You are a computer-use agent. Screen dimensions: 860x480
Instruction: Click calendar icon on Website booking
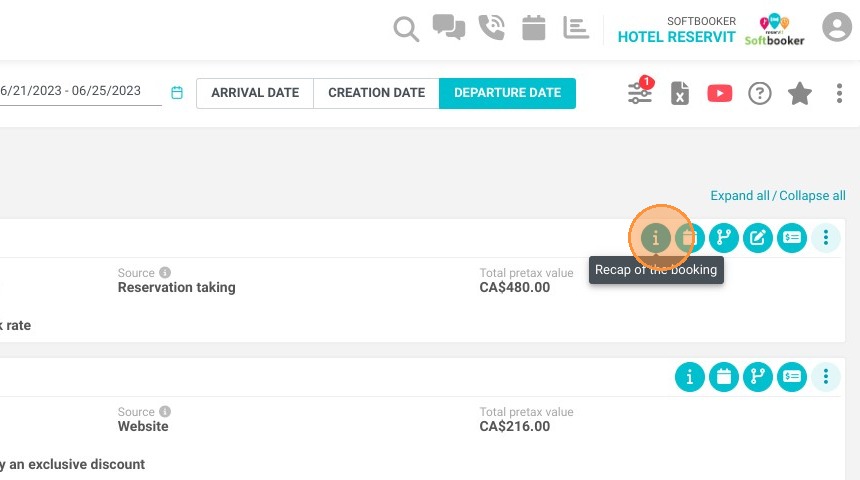coord(723,377)
